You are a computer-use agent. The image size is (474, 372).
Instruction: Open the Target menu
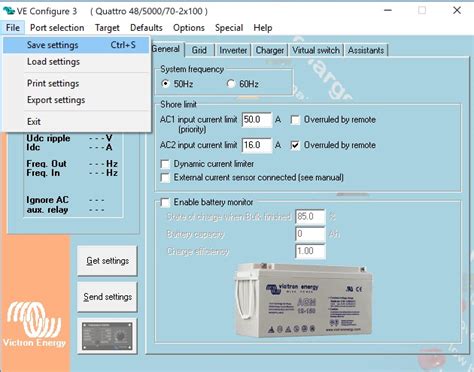coord(107,28)
